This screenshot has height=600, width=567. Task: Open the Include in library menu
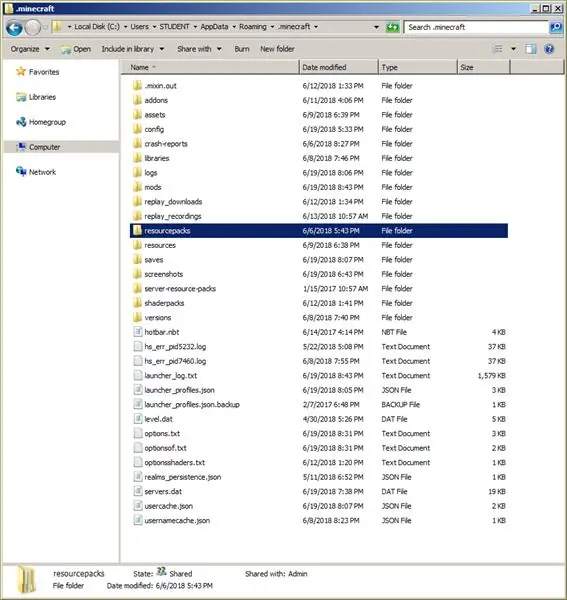[x=133, y=49]
